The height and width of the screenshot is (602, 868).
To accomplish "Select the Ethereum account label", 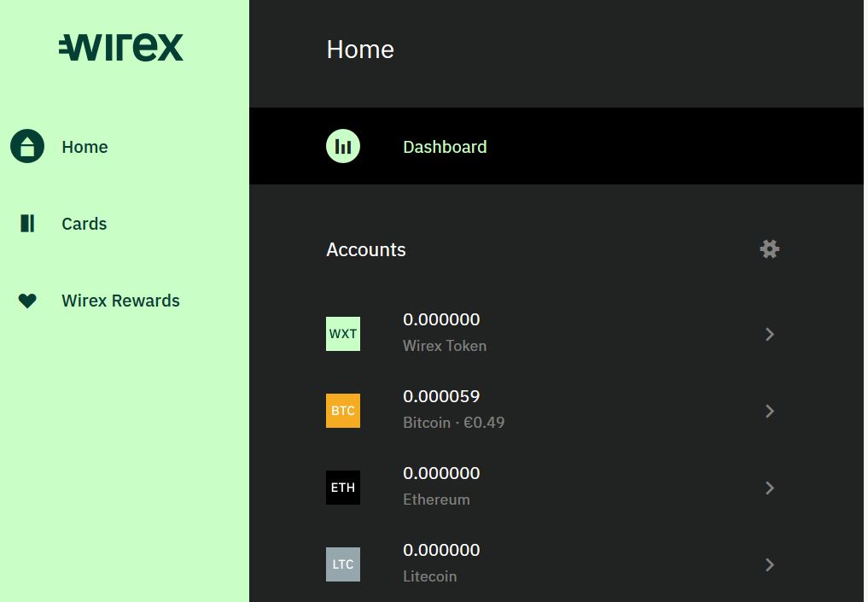I will 437,500.
